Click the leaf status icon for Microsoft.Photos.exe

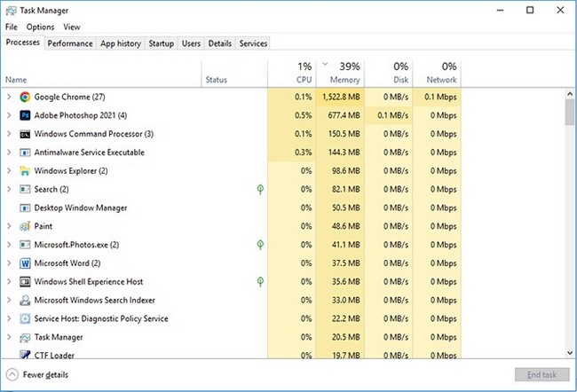tap(260, 245)
